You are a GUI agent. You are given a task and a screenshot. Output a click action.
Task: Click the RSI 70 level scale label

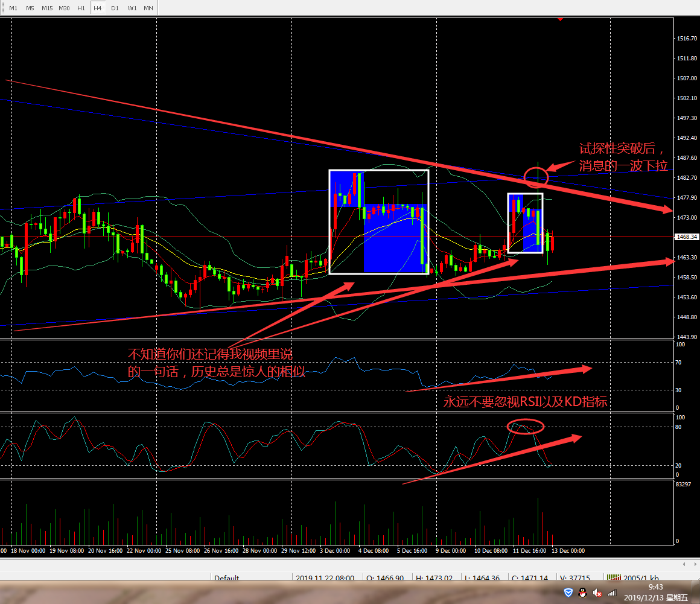[x=678, y=363]
